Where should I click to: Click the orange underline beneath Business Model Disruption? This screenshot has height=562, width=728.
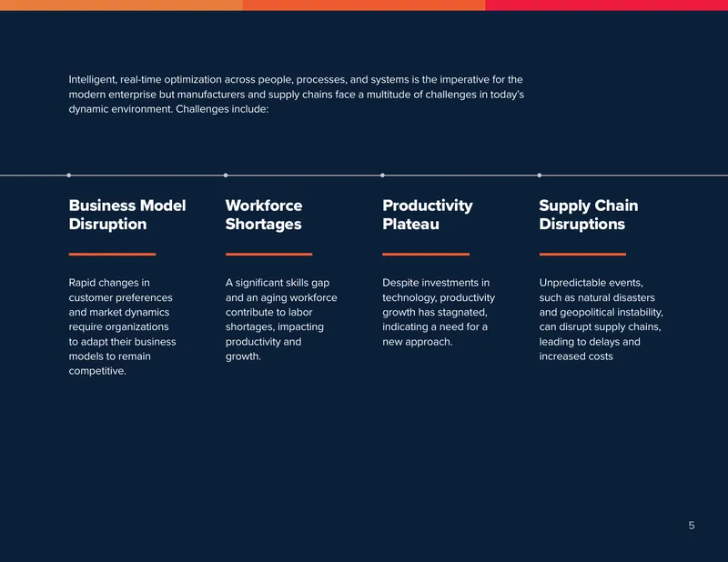coord(112,255)
